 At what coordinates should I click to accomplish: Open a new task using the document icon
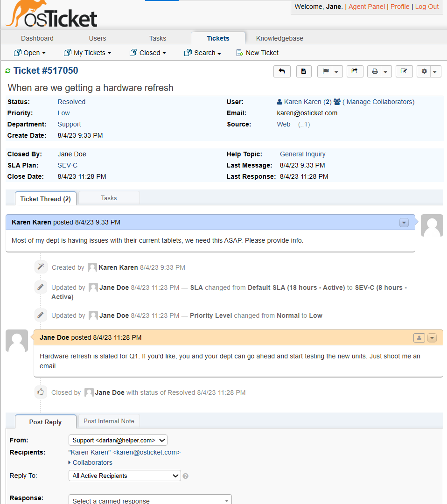(x=304, y=71)
